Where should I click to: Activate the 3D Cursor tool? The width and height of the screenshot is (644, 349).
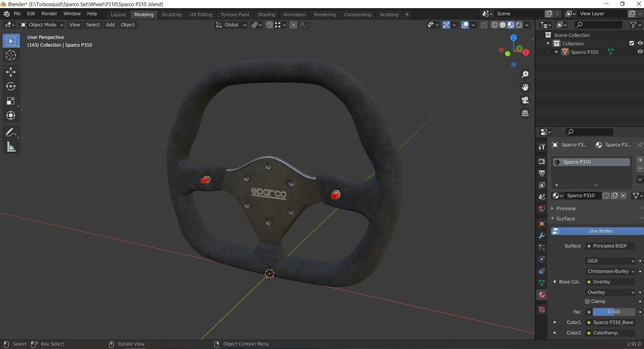click(11, 55)
